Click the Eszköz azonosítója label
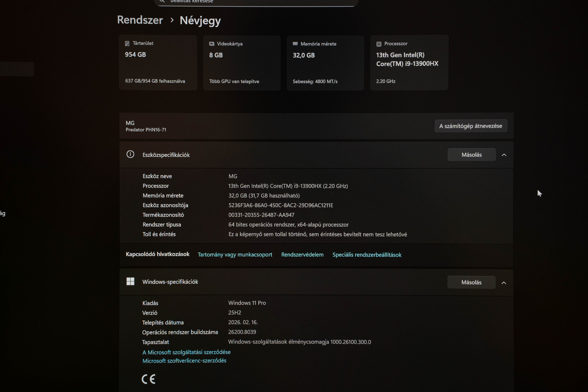Viewport: 588px width, 392px height. [165, 205]
